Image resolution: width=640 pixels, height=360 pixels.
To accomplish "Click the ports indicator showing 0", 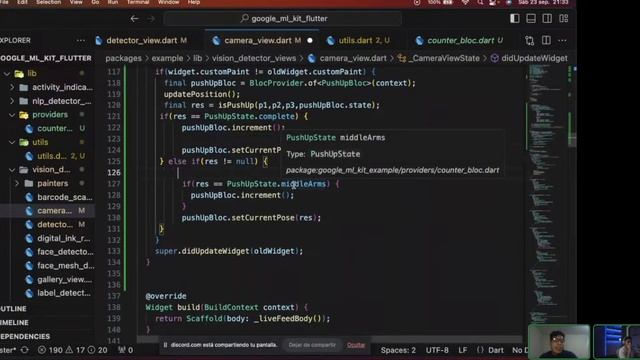I will click(x=125, y=350).
